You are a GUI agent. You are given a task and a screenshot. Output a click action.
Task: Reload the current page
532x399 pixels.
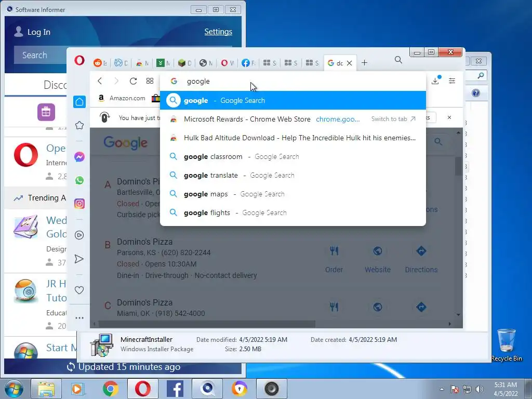coord(133,81)
